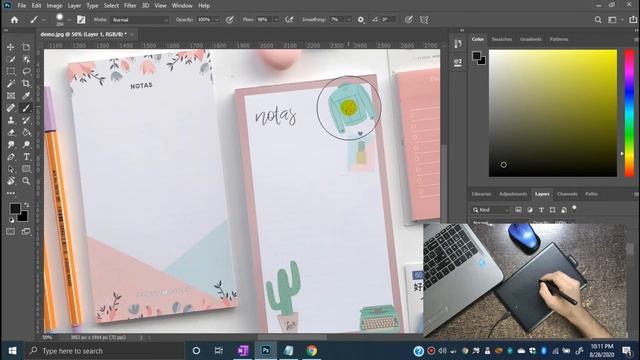The height and width of the screenshot is (360, 640).
Task: Open the Edit Toolbar three-dots menu
Action: [x=11, y=193]
